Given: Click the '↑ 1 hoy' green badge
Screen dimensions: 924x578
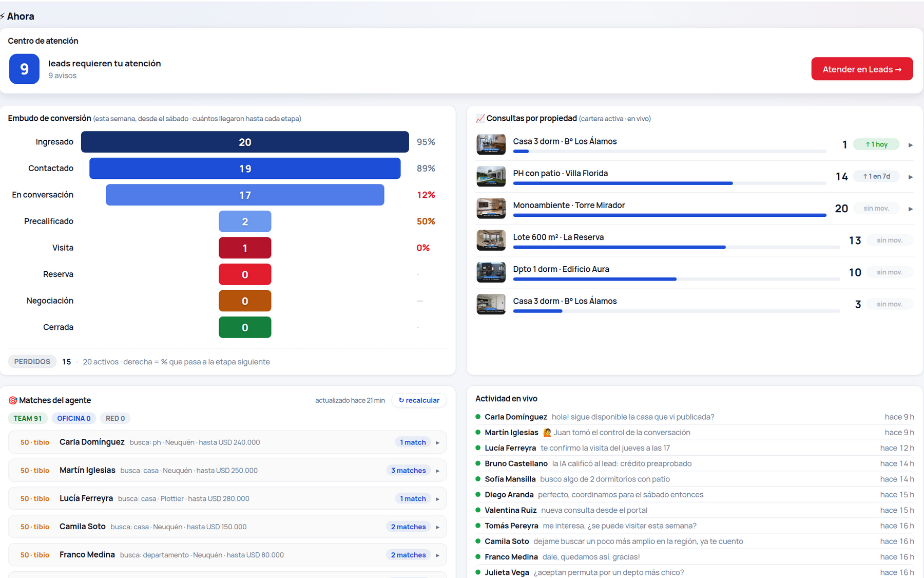Looking at the screenshot, I should tap(876, 144).
